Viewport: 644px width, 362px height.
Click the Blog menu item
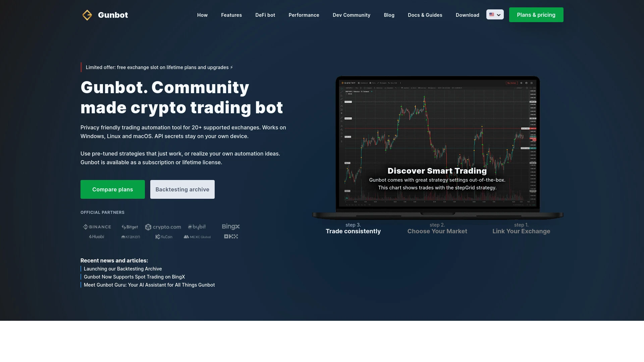389,15
